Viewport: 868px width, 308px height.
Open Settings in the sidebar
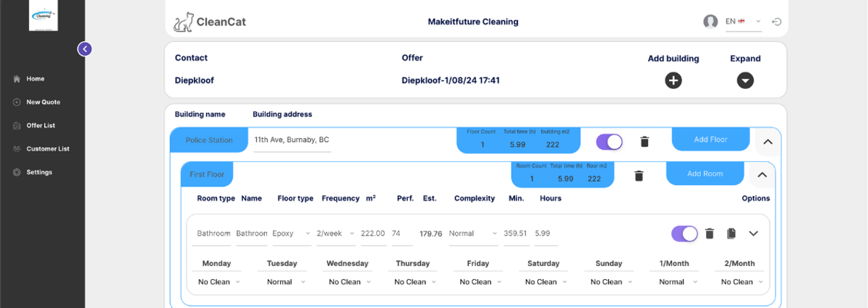coord(39,172)
